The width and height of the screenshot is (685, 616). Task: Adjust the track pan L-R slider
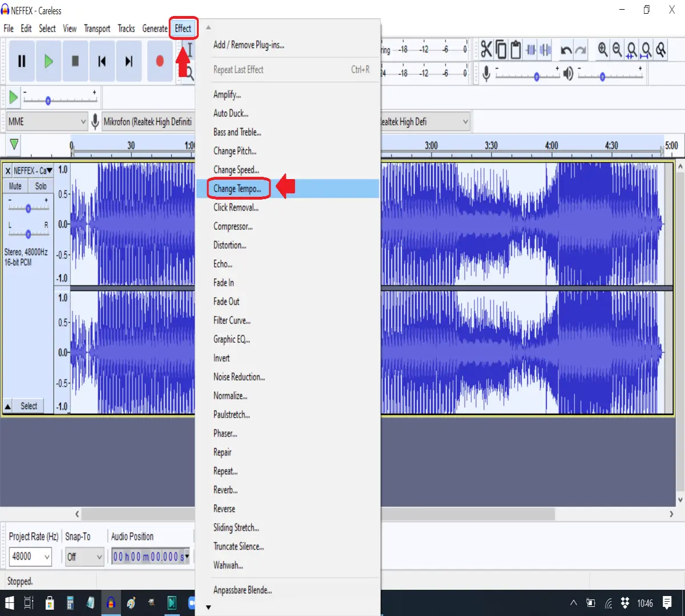tap(28, 233)
